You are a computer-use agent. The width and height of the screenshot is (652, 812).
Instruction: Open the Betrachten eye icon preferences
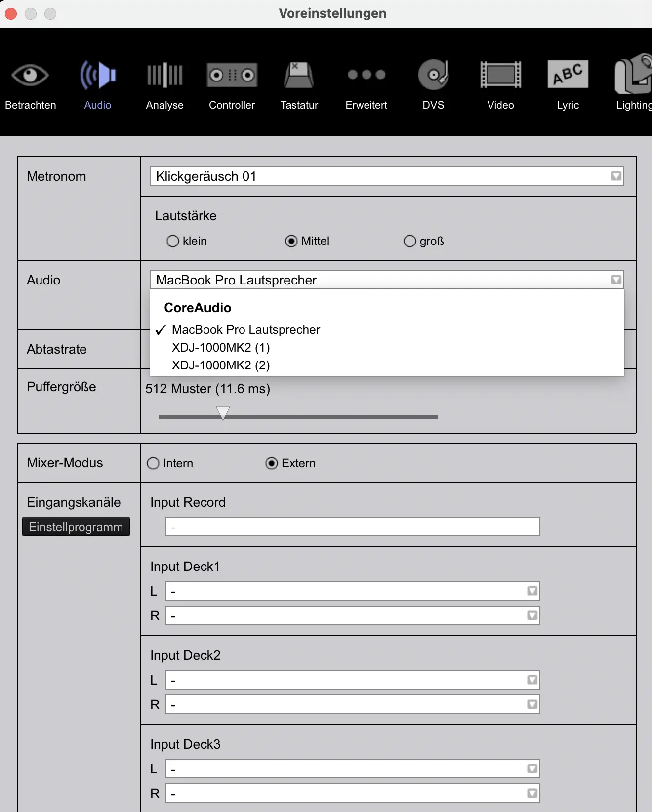point(30,76)
